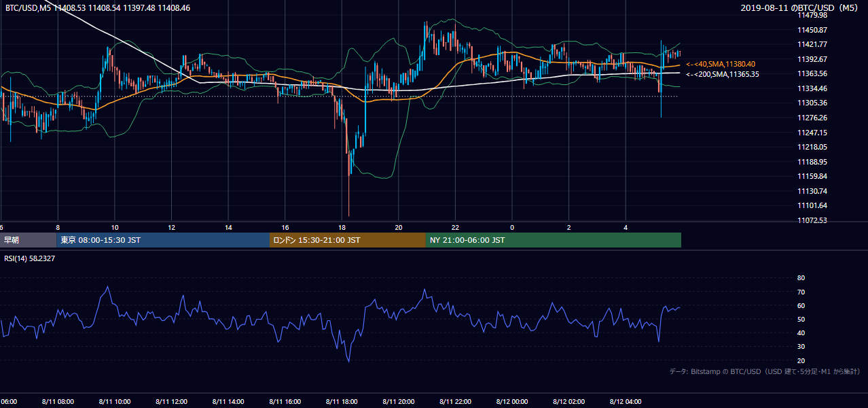Click the 東京 08:00-15:30 JST session bar
868x408 pixels.
pyautogui.click(x=163, y=240)
